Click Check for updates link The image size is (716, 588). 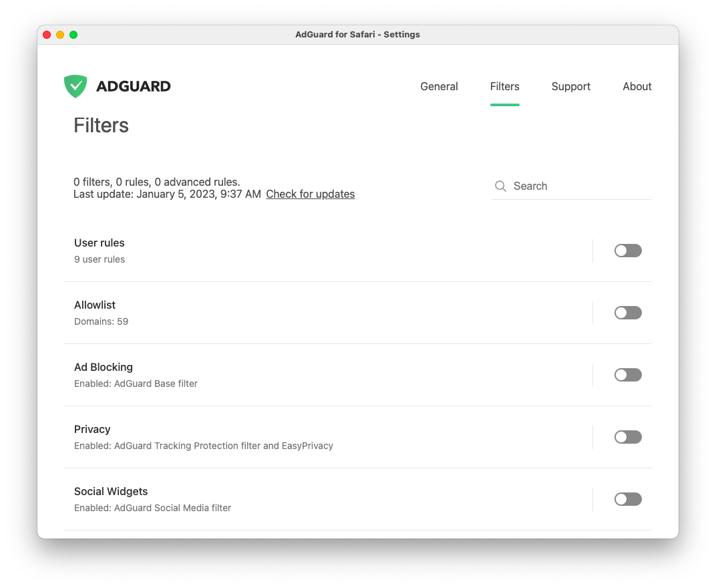(x=311, y=194)
